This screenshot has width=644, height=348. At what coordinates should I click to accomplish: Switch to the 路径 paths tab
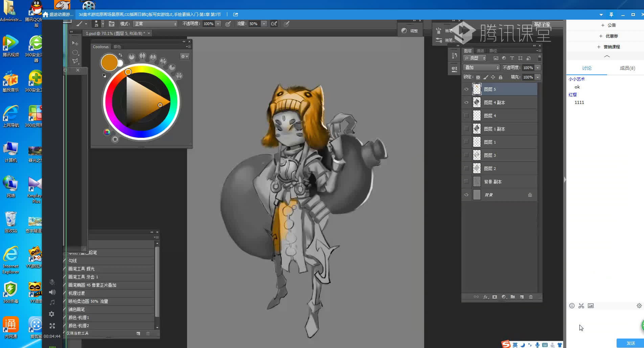pyautogui.click(x=493, y=51)
